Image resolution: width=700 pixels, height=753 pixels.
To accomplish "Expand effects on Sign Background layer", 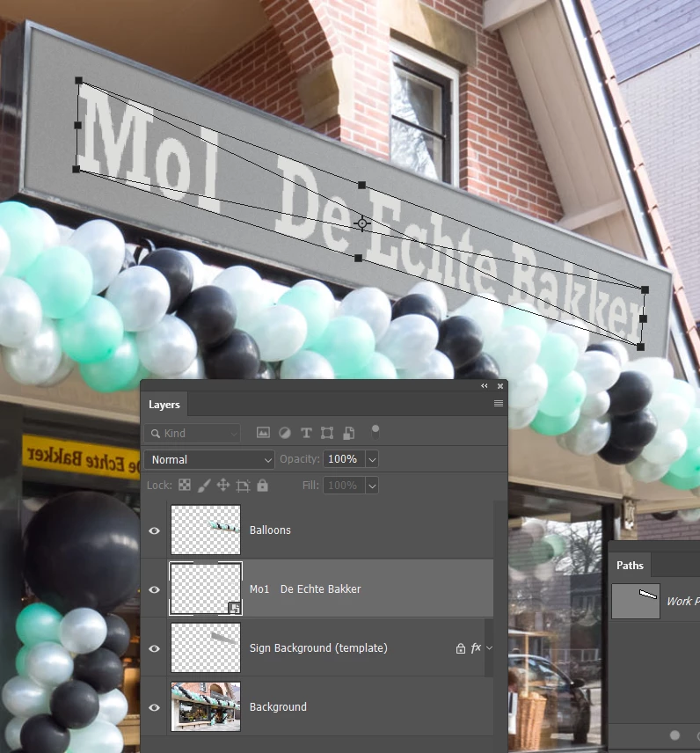I will click(489, 647).
